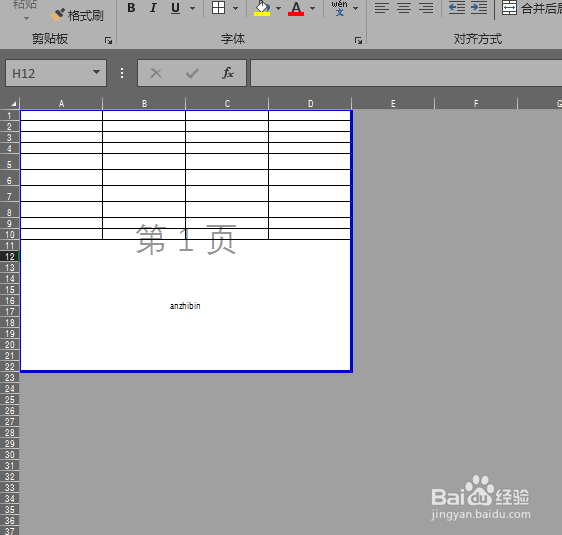Toggle Italic formatting
Viewport: 562px width, 535px height.
[153, 8]
